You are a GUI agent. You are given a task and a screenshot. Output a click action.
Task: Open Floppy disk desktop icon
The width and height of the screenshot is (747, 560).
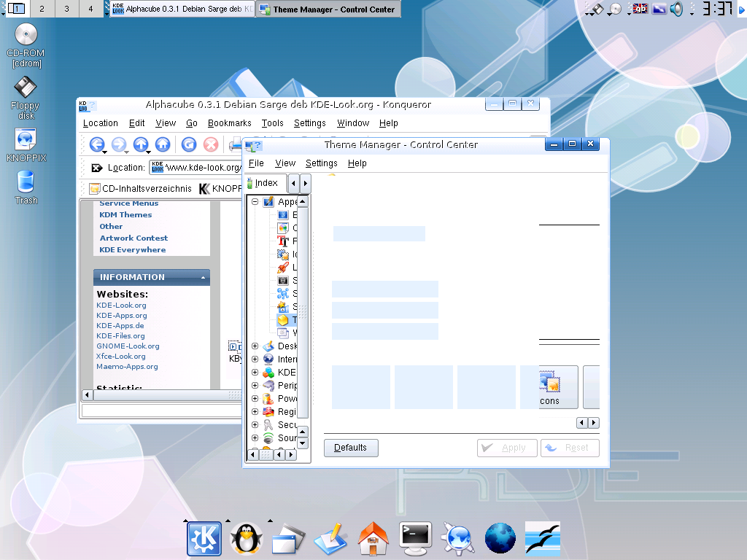pyautogui.click(x=26, y=98)
